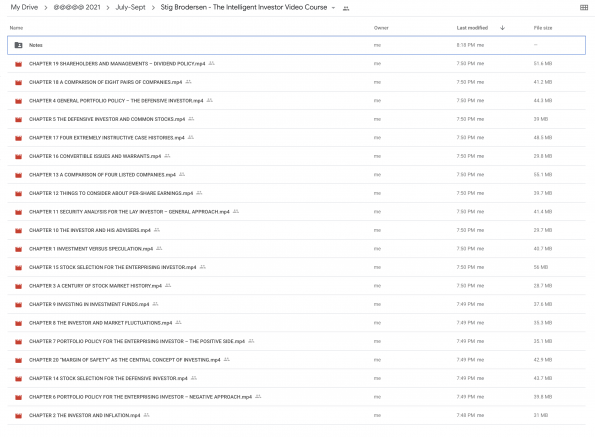
Task: Select Chapter 17 Four Instructive Case Histories file
Action: (x=107, y=138)
